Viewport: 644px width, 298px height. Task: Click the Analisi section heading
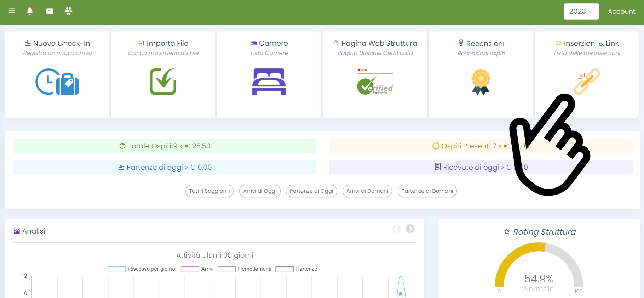[x=29, y=231]
